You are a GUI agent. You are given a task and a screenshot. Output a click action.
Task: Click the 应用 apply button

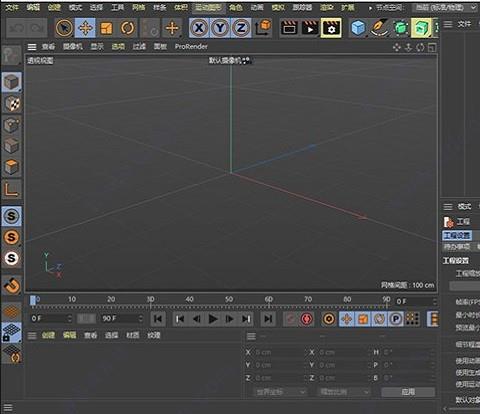pyautogui.click(x=408, y=392)
